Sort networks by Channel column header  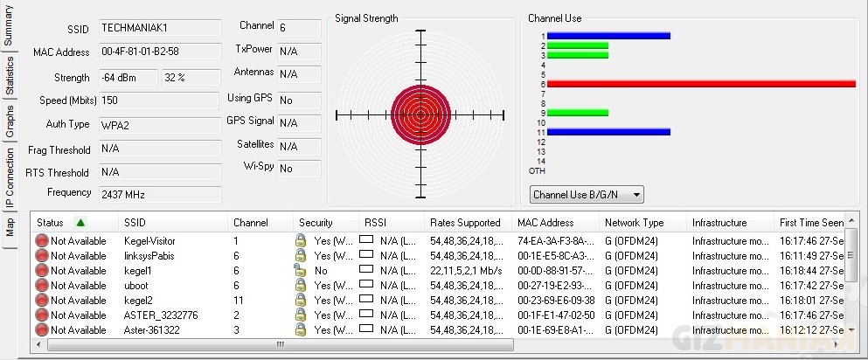pos(250,223)
